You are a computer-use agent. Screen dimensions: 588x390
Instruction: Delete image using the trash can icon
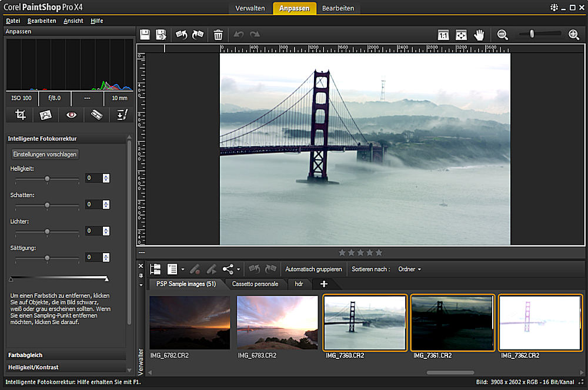coord(218,35)
